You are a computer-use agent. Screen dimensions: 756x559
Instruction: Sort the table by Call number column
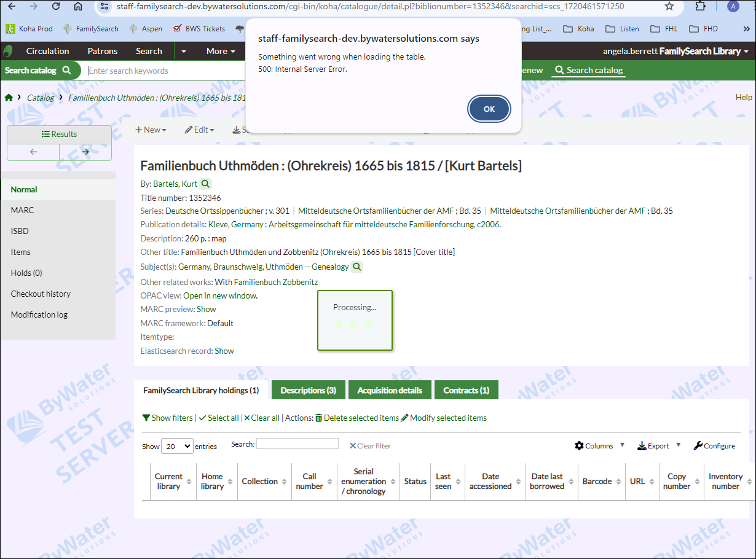(310, 481)
